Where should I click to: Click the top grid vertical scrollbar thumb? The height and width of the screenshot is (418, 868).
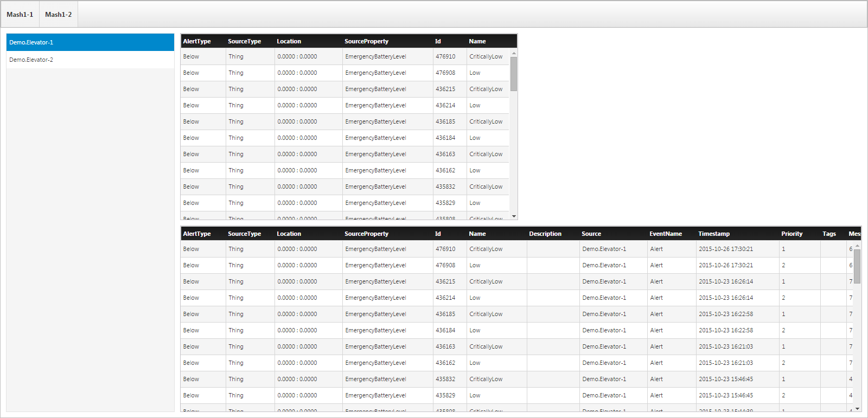[514, 74]
